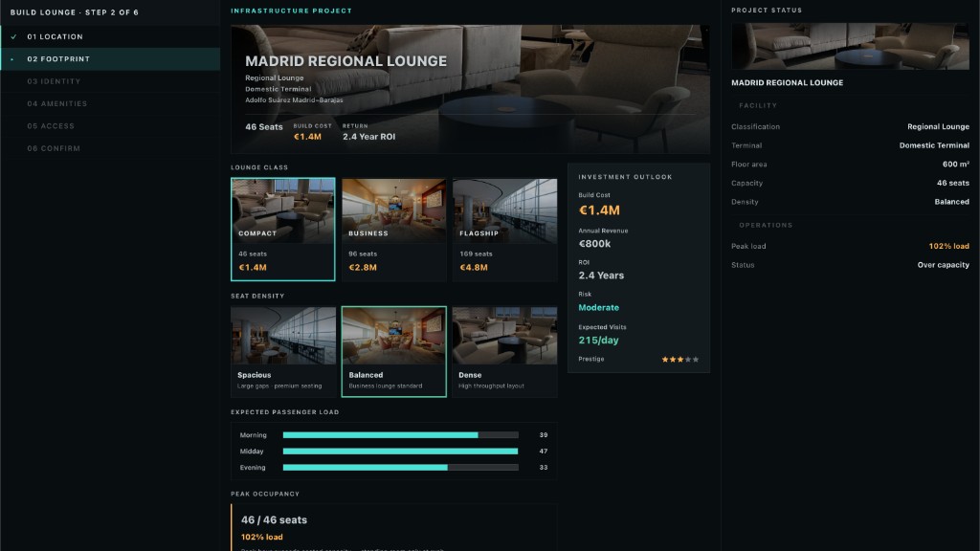Click the Project Status lounge thumbnail

pyautogui.click(x=850, y=46)
